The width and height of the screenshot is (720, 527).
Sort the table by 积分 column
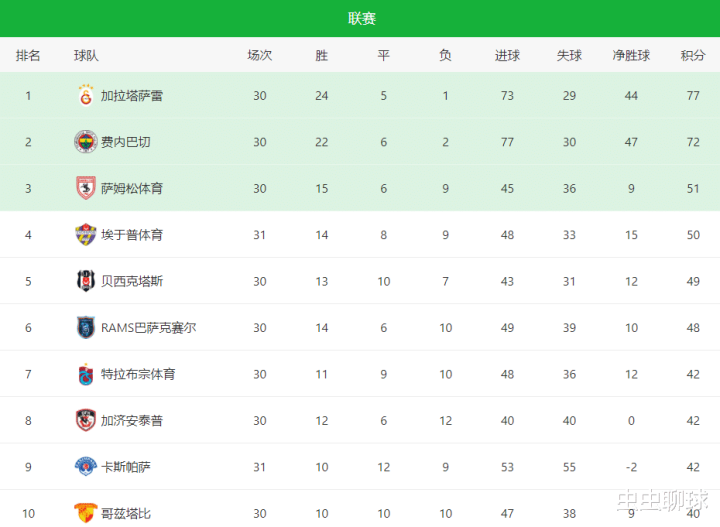tap(693, 56)
